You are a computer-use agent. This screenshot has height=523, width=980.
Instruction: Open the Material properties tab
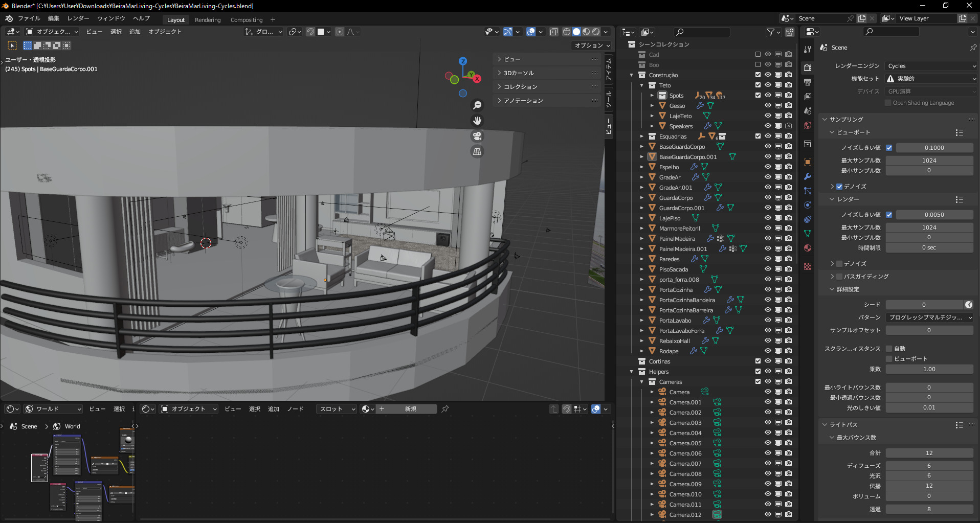coord(808,248)
